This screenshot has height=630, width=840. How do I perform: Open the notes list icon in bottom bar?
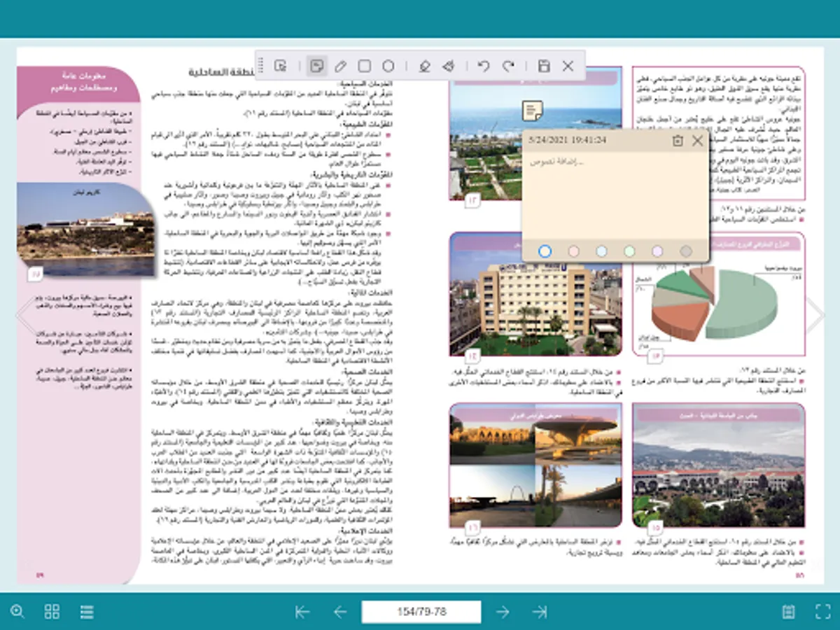788,612
